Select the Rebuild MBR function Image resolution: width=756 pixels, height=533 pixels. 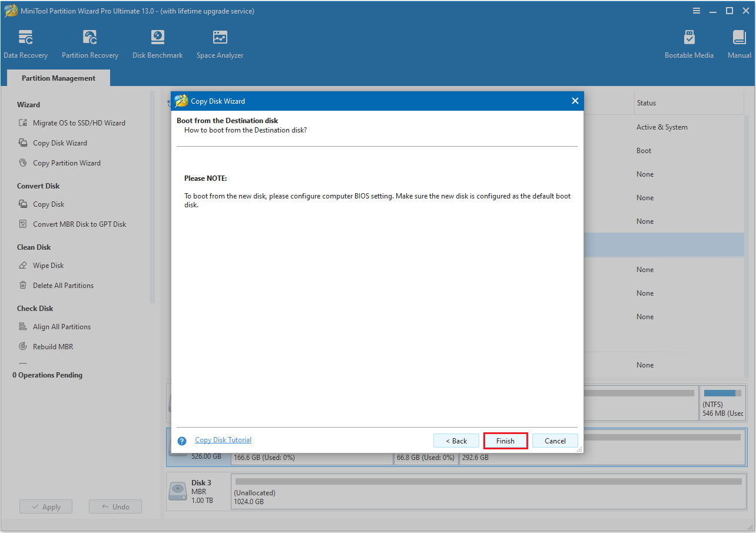tap(52, 346)
